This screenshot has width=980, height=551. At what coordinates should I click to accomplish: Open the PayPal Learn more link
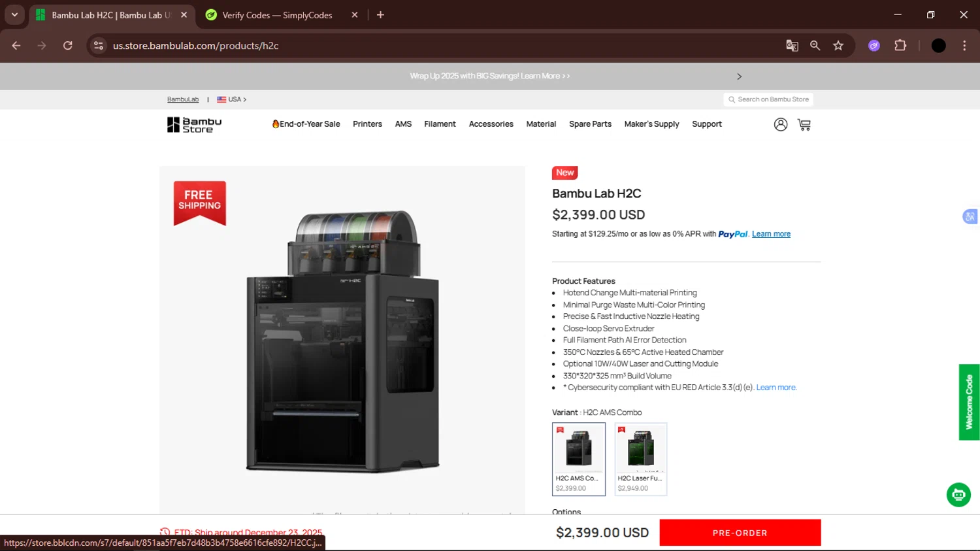771,234
